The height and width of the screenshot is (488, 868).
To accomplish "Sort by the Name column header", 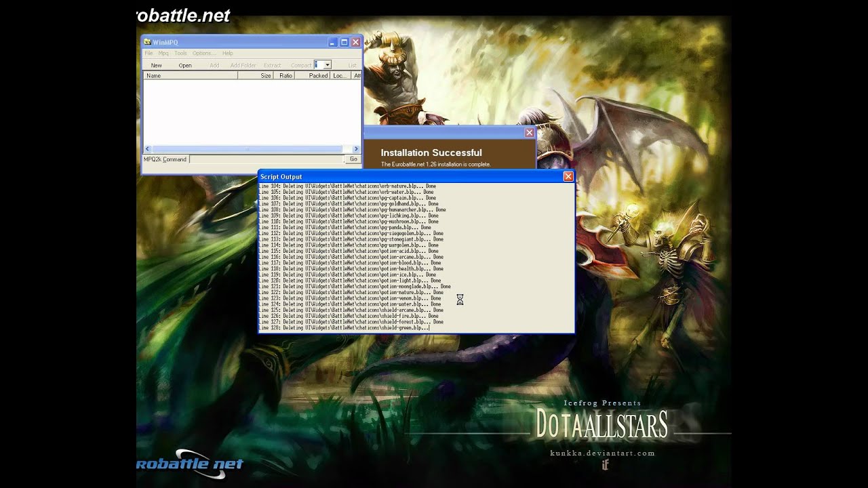I will pos(191,76).
